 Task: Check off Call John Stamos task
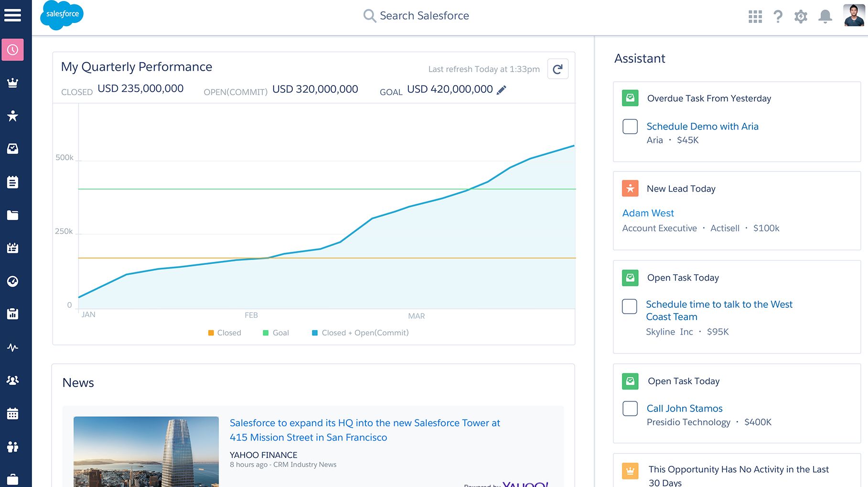tap(630, 409)
